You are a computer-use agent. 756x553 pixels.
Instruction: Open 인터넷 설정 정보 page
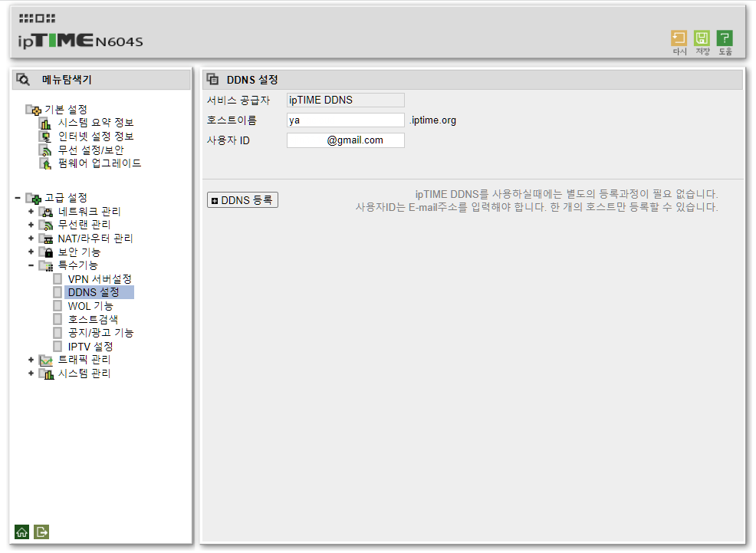pyautogui.click(x=96, y=137)
